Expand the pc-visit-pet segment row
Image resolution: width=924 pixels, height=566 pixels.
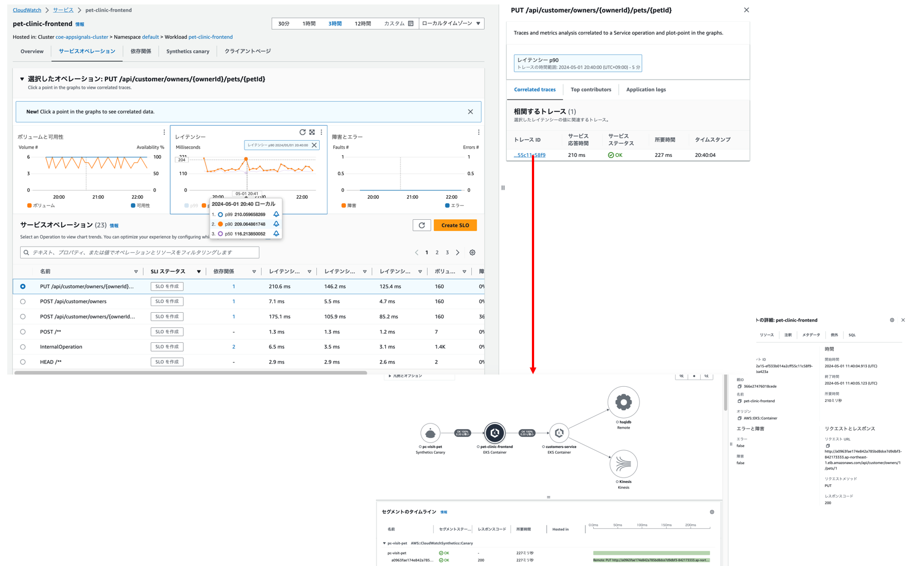tap(384, 543)
